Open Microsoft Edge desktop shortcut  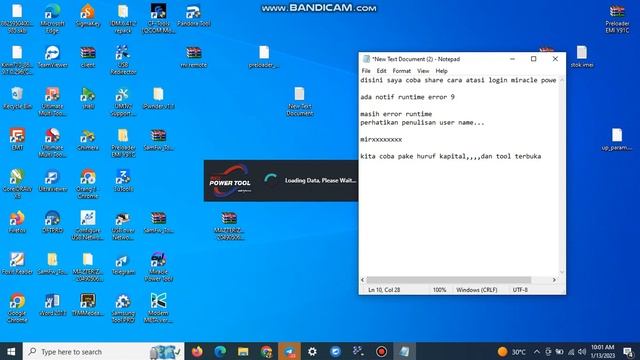click(x=52, y=18)
